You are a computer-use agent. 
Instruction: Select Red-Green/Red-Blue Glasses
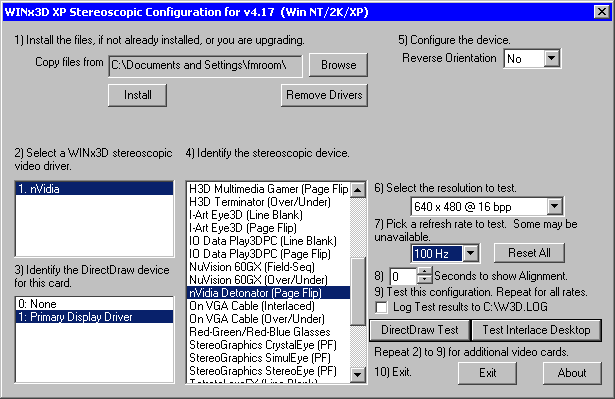pyautogui.click(x=268, y=332)
